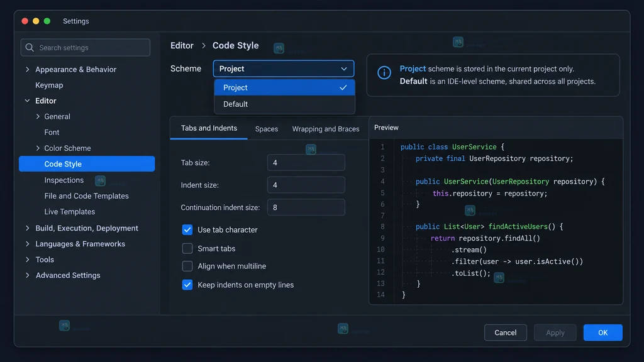This screenshot has height=362, width=644.
Task: Open Live Templates settings
Action: tap(69, 212)
